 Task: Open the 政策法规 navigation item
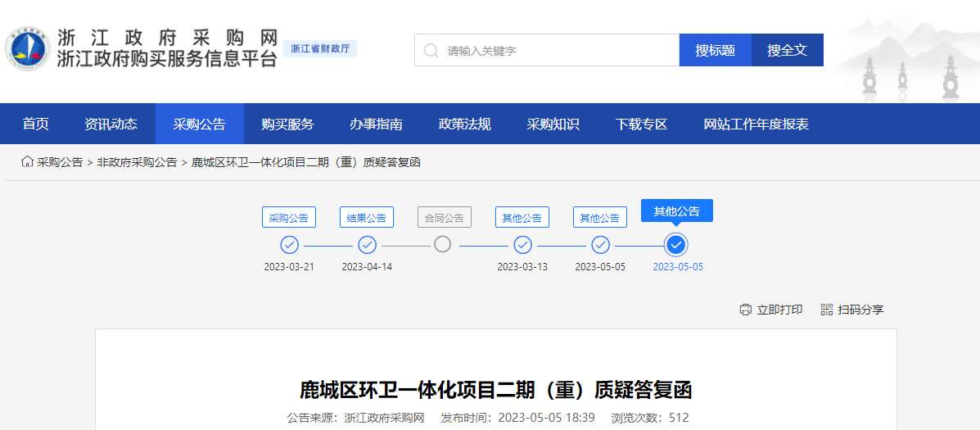point(464,124)
